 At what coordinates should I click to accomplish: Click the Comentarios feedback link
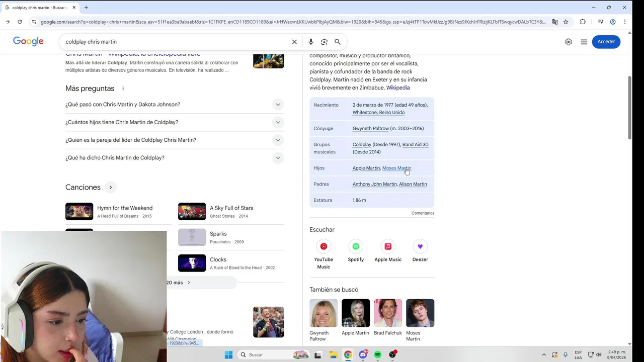(423, 213)
